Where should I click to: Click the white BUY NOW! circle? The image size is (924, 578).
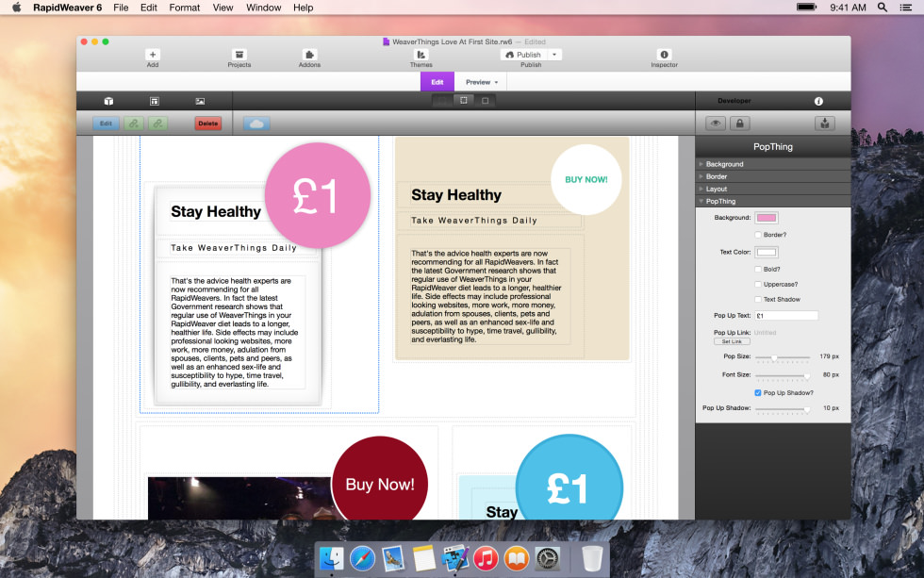[586, 180]
